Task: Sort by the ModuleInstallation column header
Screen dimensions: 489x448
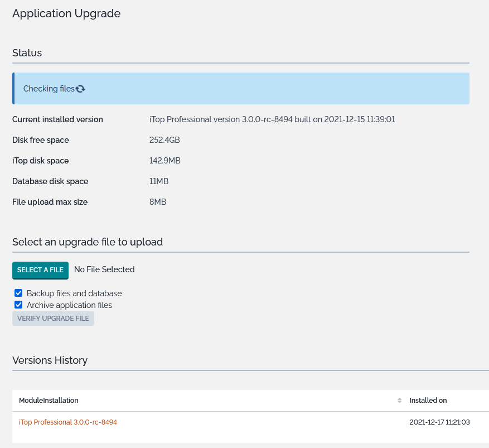Action: 49,401
